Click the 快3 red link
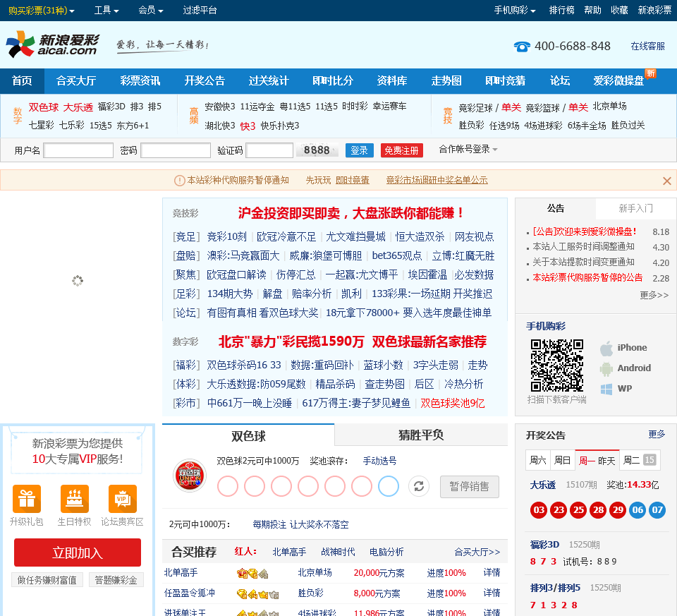 coord(248,126)
